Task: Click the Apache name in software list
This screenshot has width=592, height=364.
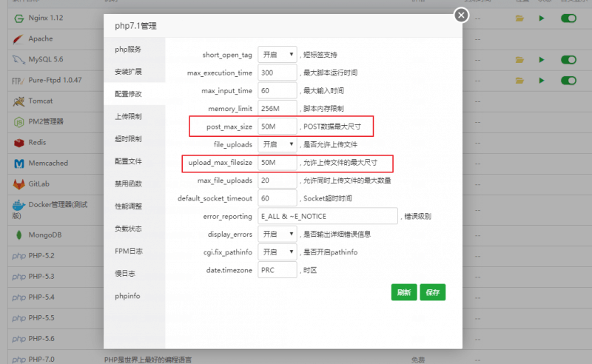Action: click(x=41, y=38)
